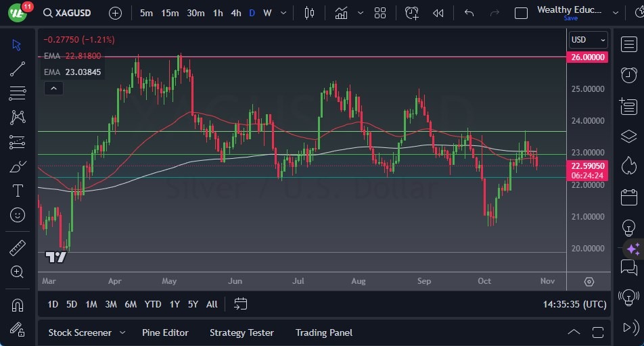The image size is (644, 346).
Task: Expand the Stock Screener dropdown arrow
Action: click(122, 332)
